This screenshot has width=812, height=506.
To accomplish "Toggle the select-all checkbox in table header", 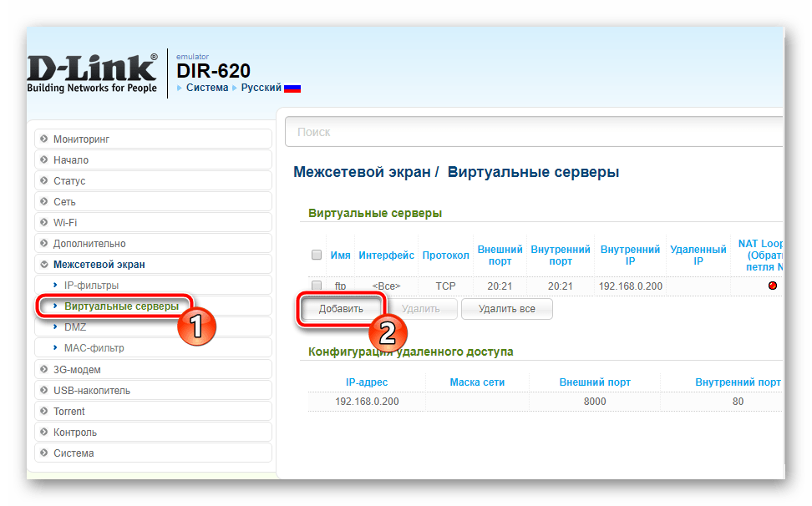I will click(x=317, y=255).
